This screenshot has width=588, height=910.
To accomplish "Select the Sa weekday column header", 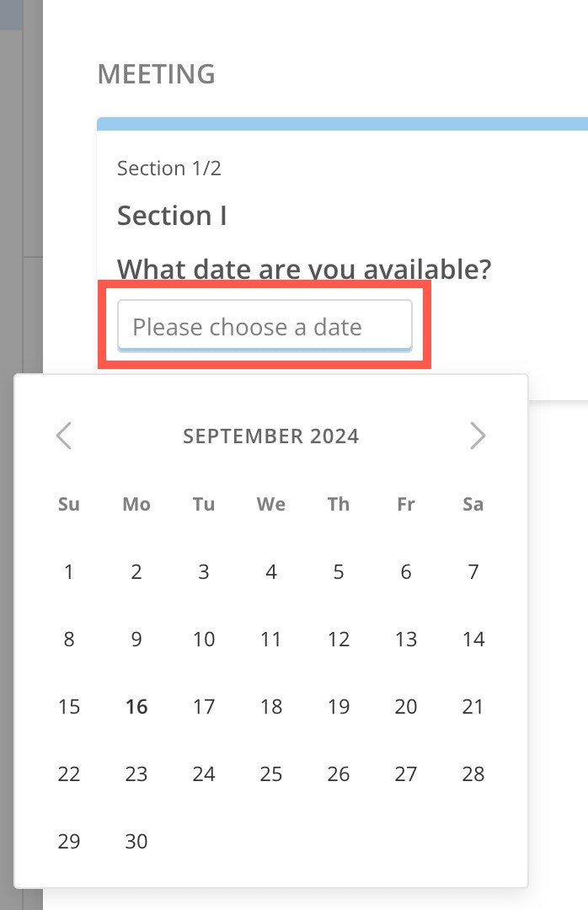I will tap(473, 504).
